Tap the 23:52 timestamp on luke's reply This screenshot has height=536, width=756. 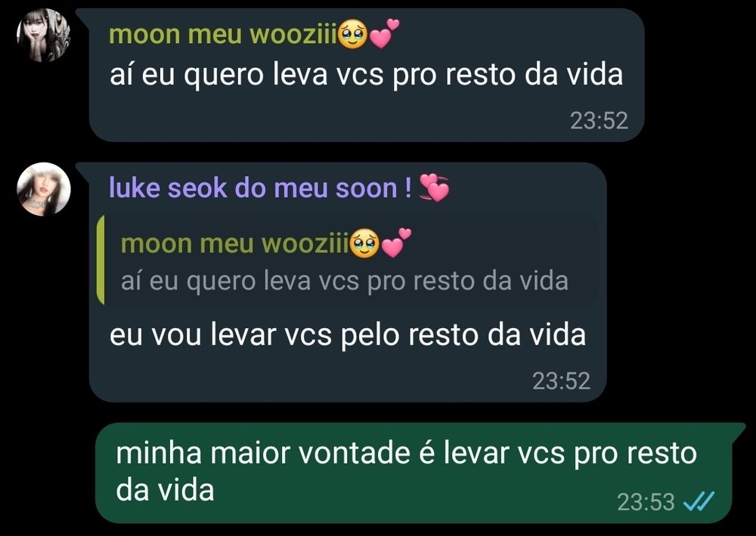pyautogui.click(x=561, y=381)
